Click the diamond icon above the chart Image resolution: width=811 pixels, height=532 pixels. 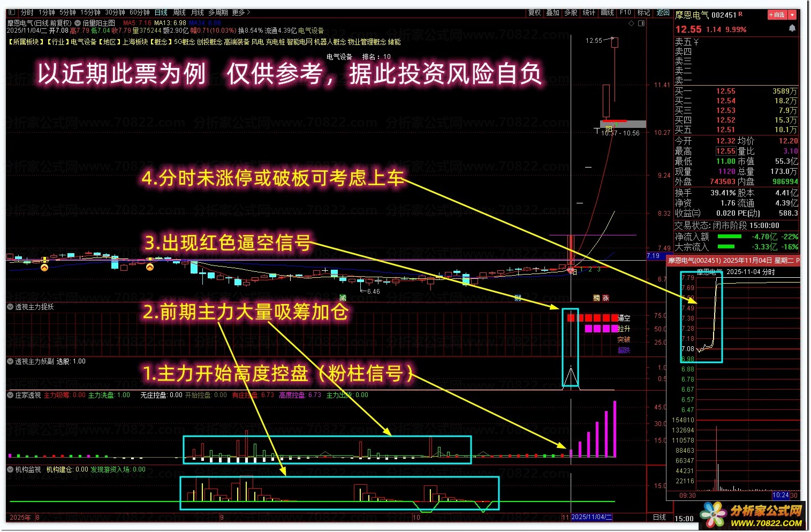pos(632,23)
